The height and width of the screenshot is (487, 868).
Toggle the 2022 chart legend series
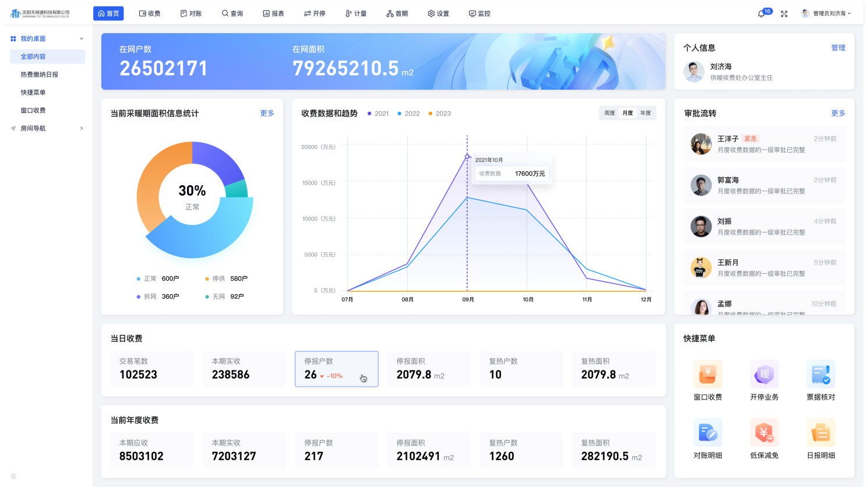(x=408, y=114)
